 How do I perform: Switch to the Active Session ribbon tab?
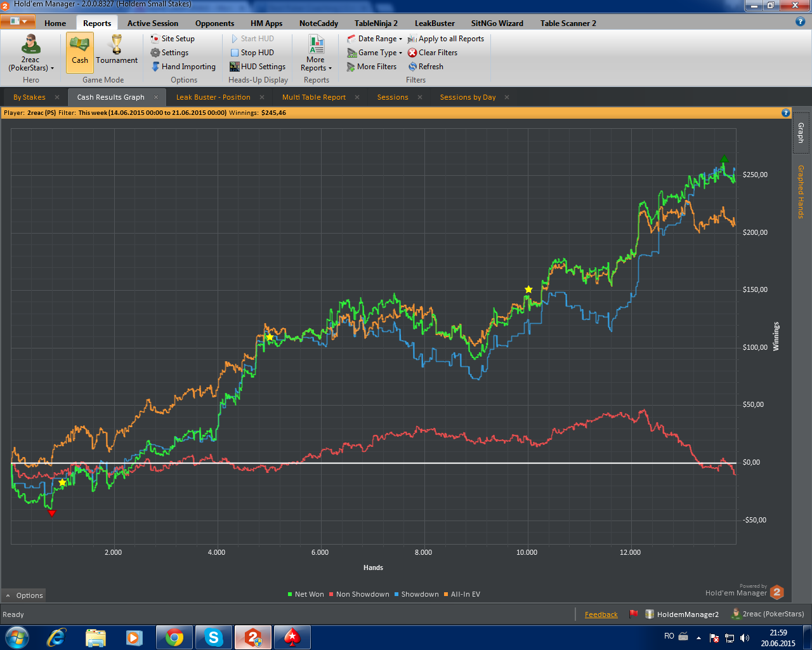coord(153,23)
